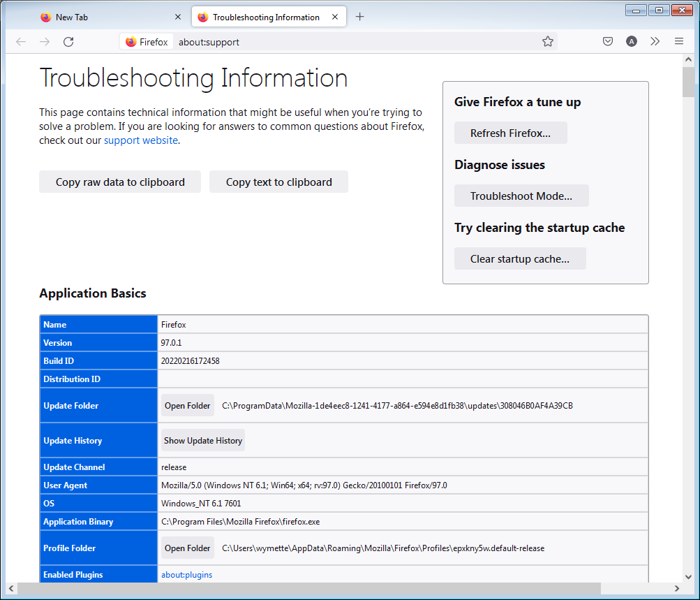Image resolution: width=700 pixels, height=600 pixels.
Task: Go back with the back arrow
Action: tap(21, 42)
